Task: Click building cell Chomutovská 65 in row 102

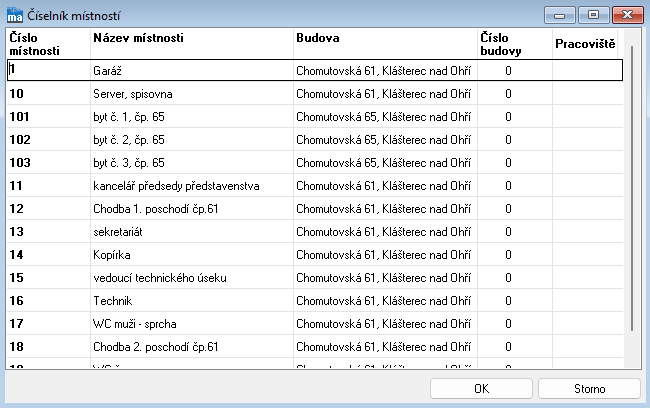Action: 386,139
